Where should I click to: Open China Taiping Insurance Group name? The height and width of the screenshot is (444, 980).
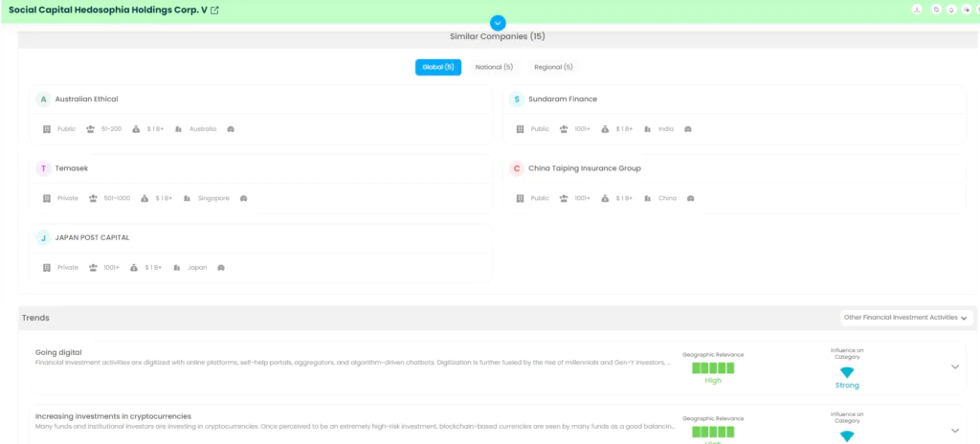coord(585,168)
